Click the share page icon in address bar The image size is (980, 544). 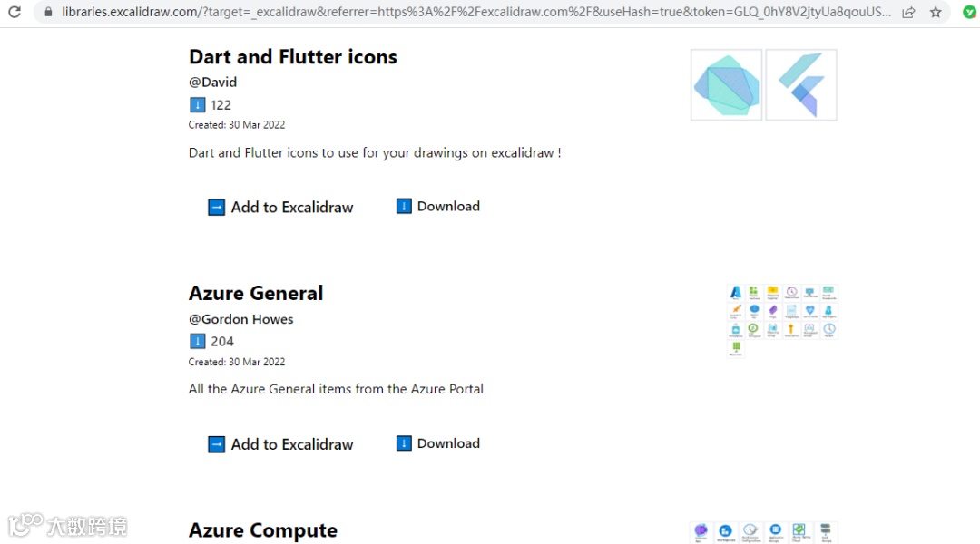tap(908, 13)
